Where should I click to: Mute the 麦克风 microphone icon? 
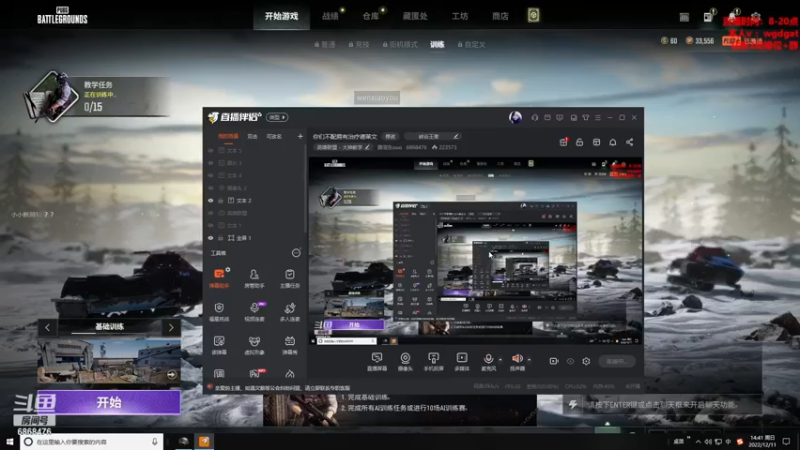[x=488, y=358]
